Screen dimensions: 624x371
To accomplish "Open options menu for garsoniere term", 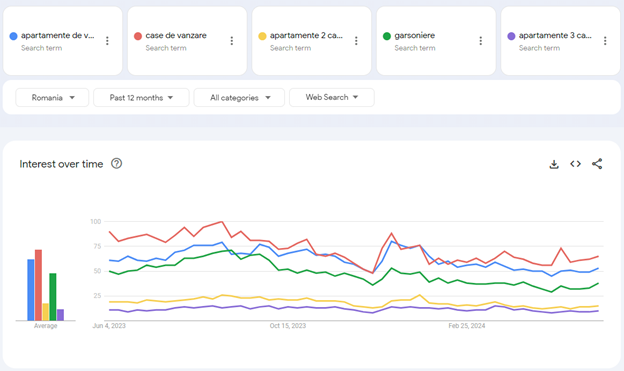I will point(481,41).
